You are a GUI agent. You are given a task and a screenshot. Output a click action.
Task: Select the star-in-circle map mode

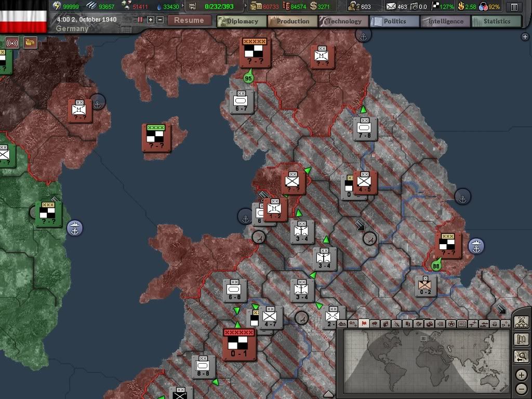451,324
